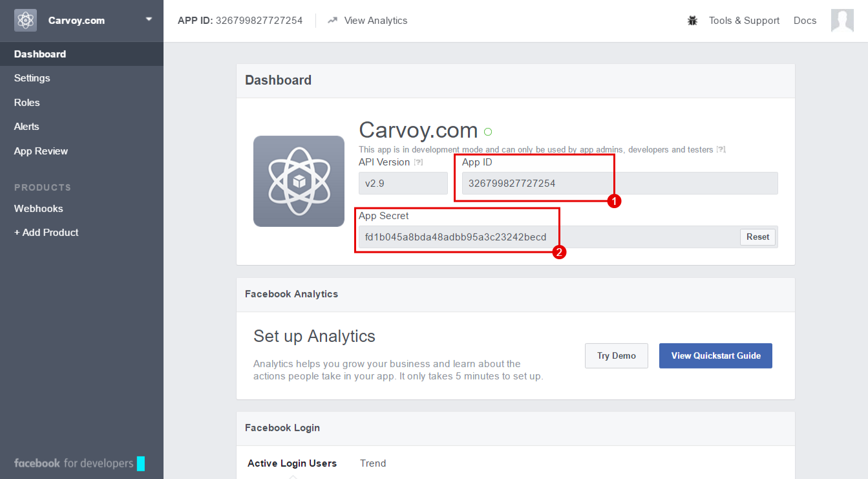Image resolution: width=868 pixels, height=479 pixels.
Task: Click the Carvoy.com app title heading
Action: tap(418, 131)
